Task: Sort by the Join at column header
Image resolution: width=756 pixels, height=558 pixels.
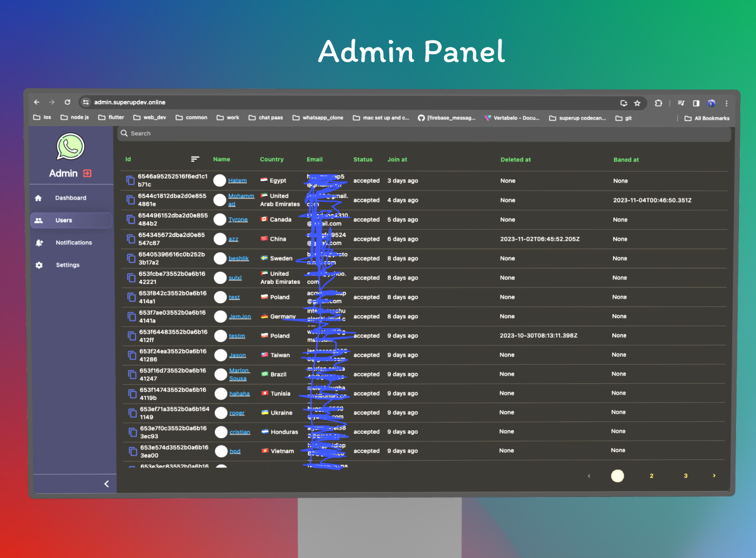Action: coord(397,159)
